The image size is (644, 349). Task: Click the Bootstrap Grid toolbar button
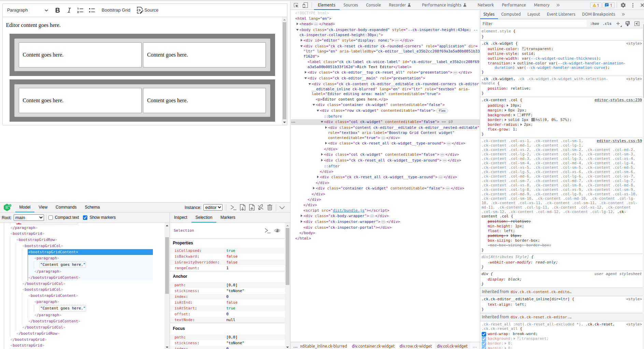[x=116, y=10]
